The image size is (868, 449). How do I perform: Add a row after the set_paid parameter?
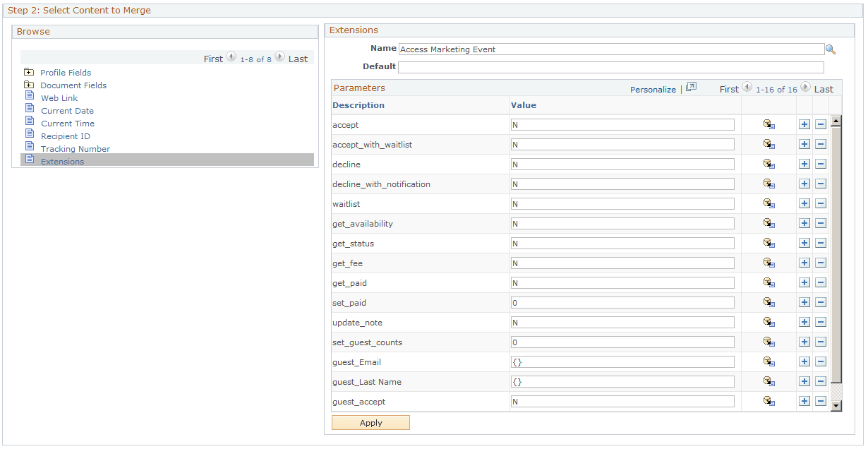point(804,302)
